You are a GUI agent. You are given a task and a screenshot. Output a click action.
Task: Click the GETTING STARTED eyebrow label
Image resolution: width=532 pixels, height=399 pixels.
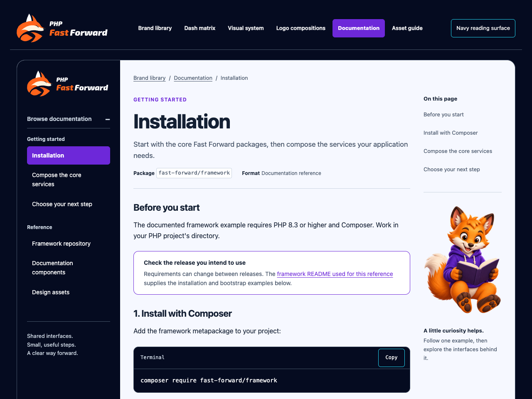(160, 100)
